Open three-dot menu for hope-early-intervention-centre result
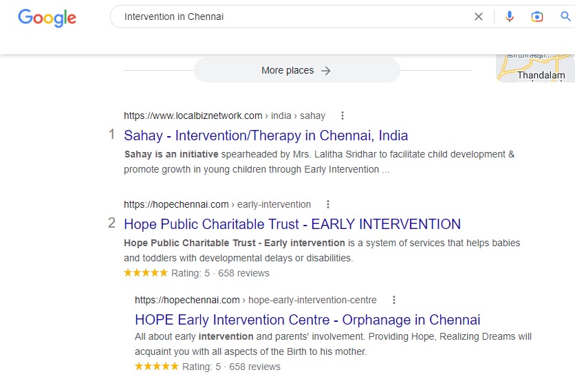Viewport: 575px width, 392px height. coord(394,300)
